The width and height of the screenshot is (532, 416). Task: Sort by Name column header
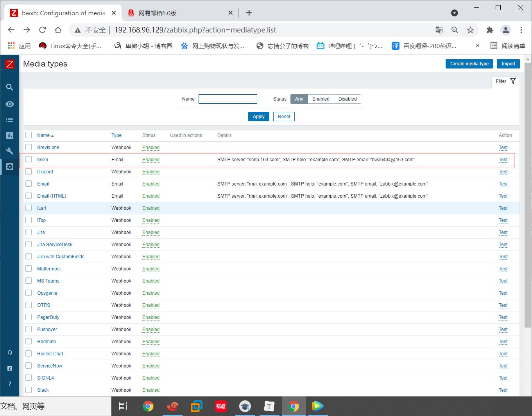coord(45,135)
